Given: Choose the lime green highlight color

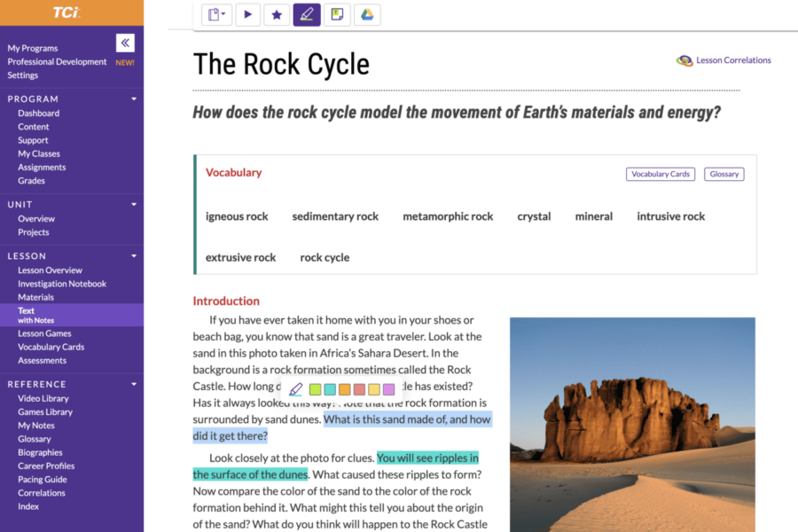Looking at the screenshot, I should (x=315, y=389).
